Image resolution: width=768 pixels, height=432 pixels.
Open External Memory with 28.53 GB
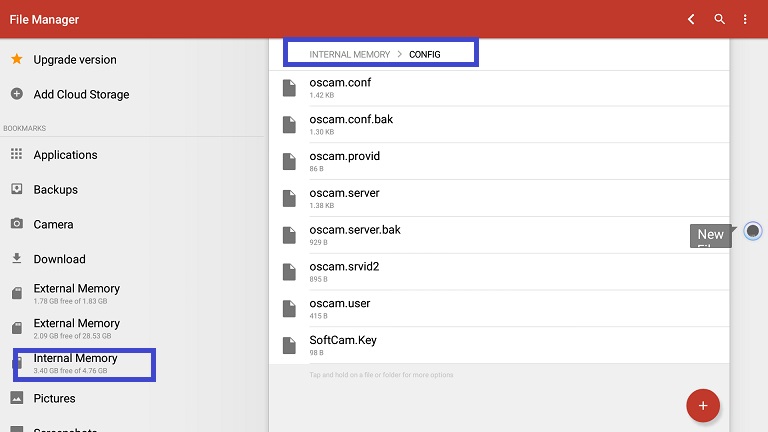[x=76, y=328]
